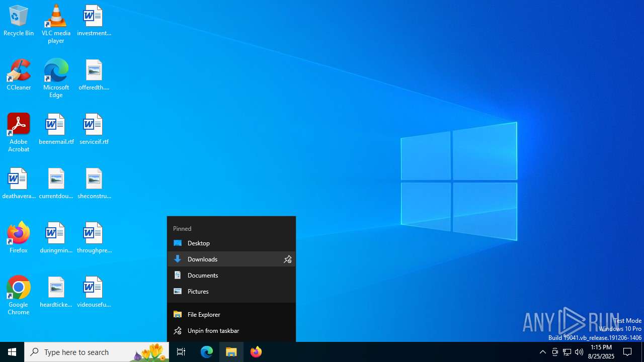Select the offeredth image file icon

tap(94, 75)
